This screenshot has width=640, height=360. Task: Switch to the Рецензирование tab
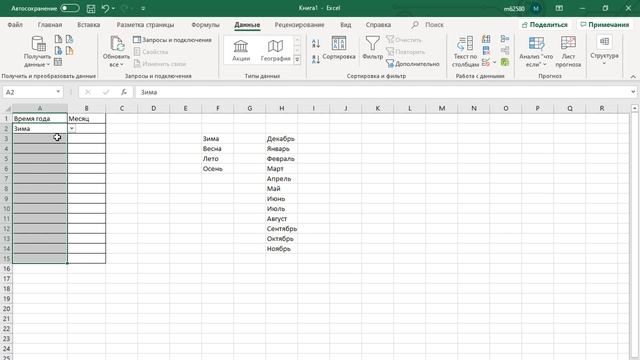coord(299,24)
